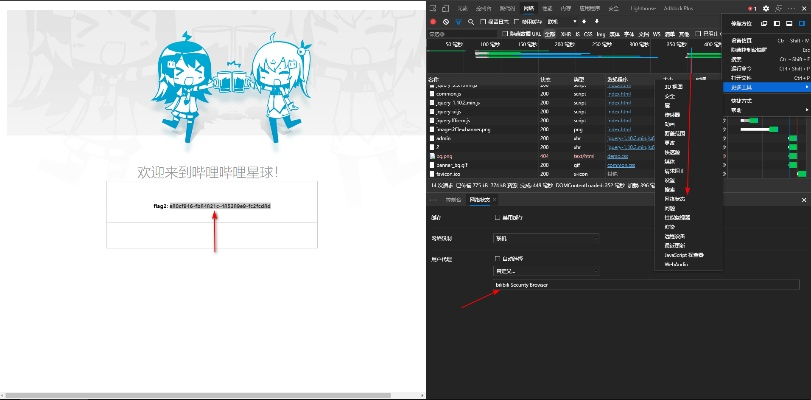Select Network conditions in More tools submenu
The image size is (811, 400).
point(675,199)
